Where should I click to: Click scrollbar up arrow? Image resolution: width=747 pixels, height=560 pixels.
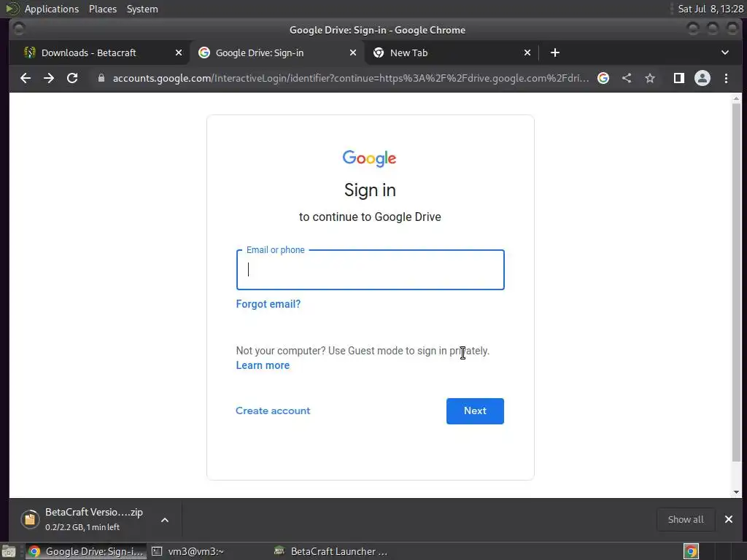tap(737, 98)
